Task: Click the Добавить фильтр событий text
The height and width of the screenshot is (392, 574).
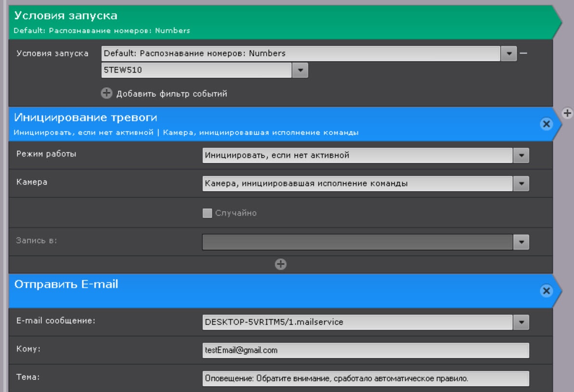Action: click(x=171, y=94)
